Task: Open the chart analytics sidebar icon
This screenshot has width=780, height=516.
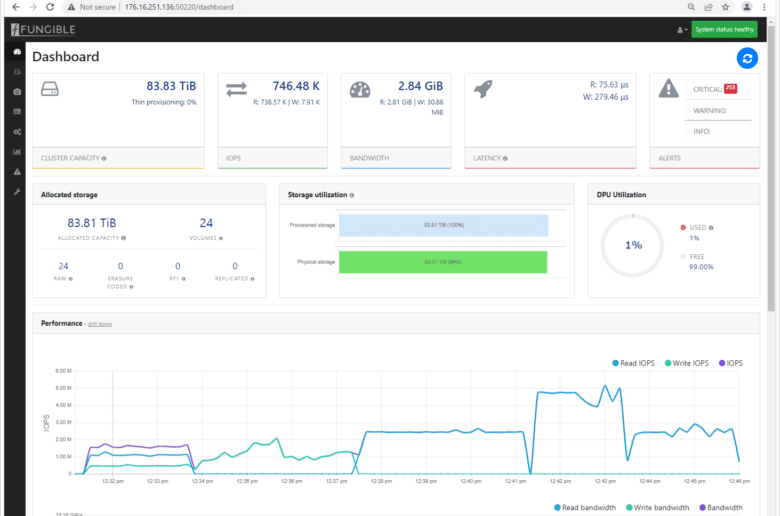Action: pos(17,152)
